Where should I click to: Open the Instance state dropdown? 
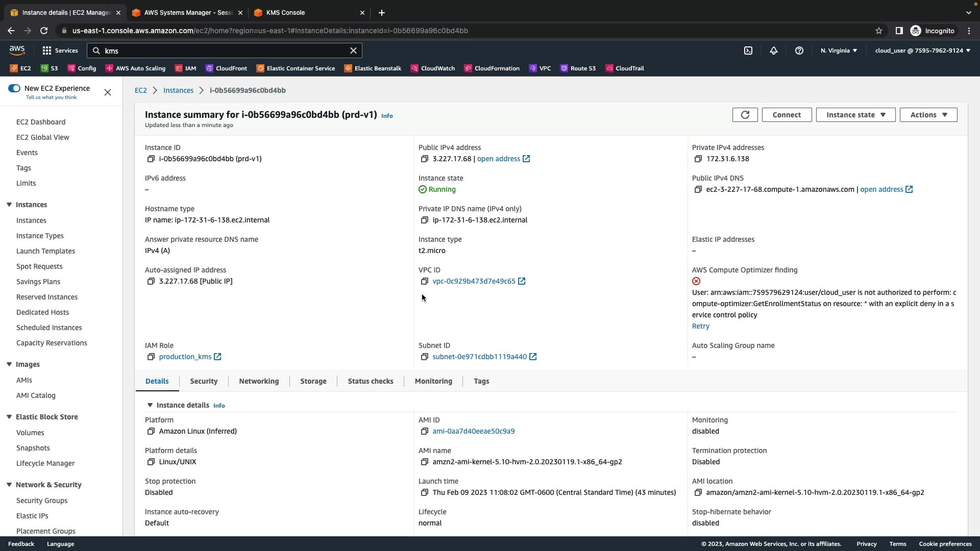855,115
